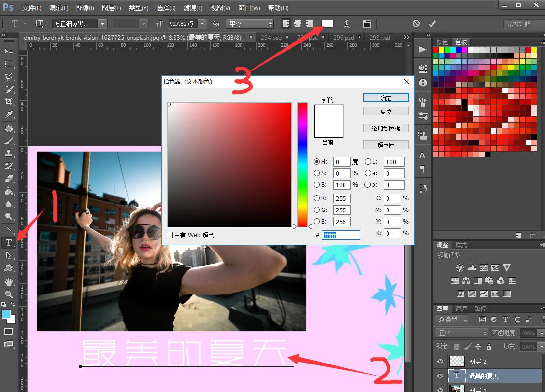Click the hex color input field

pos(341,235)
